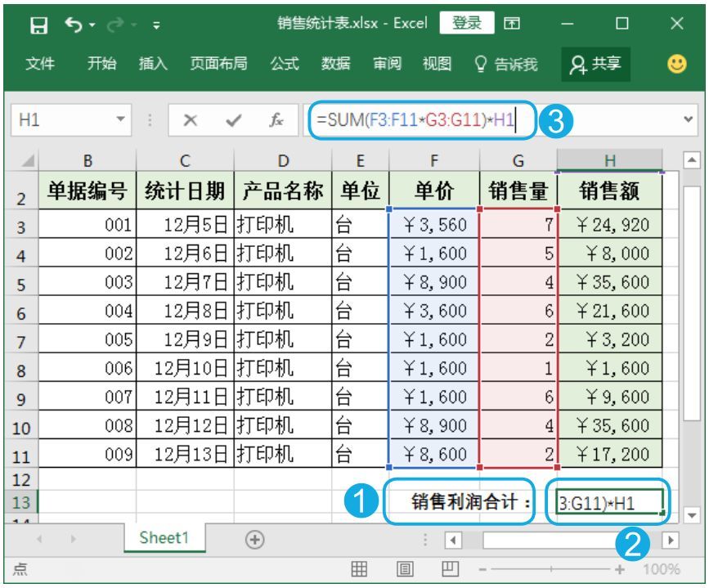709x588 pixels.
Task: Cancel formula entry with the X icon
Action: [191, 120]
